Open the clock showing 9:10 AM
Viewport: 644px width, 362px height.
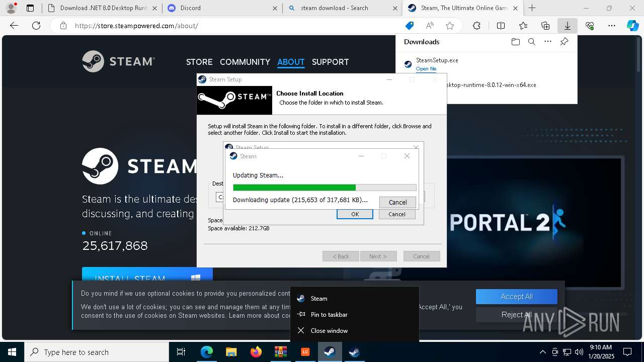coord(601,352)
